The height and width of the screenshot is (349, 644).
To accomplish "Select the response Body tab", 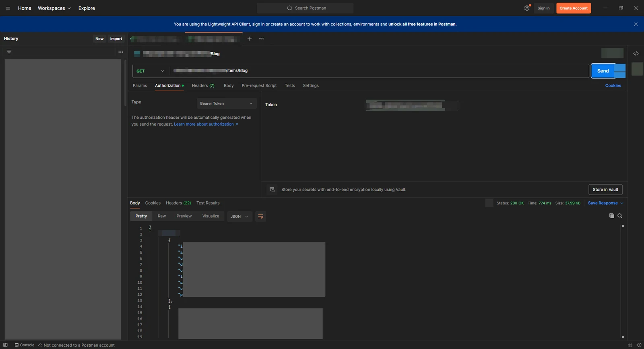I will [x=135, y=203].
